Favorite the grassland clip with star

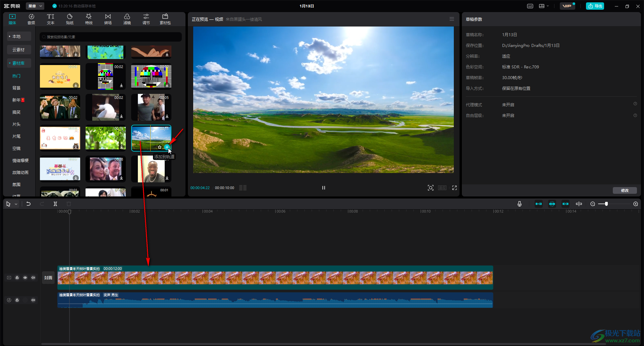(160, 147)
